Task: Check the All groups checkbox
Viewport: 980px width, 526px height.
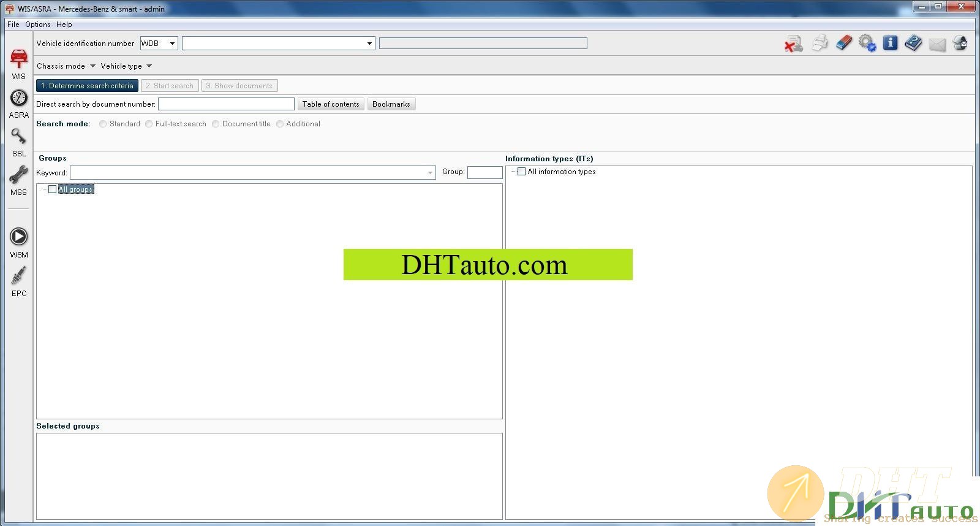Action: click(52, 189)
